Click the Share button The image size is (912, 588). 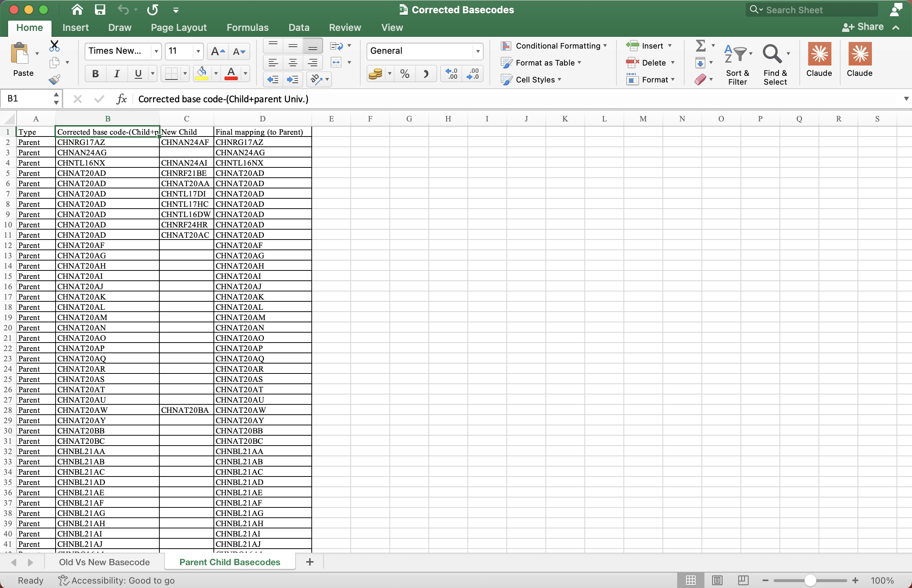point(863,27)
